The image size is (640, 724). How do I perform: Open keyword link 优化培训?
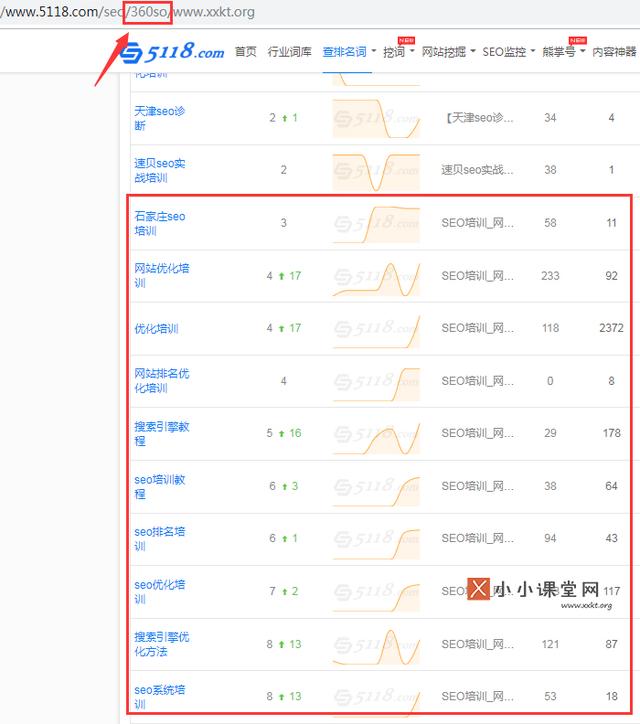[x=156, y=329]
